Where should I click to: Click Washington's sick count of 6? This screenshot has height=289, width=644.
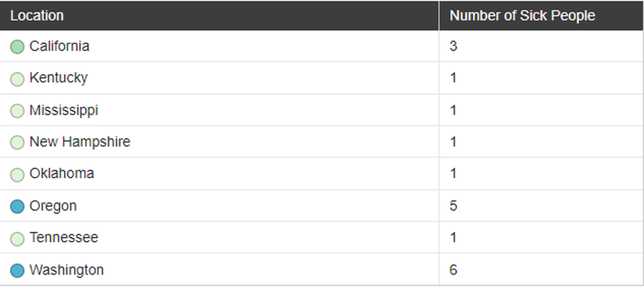(453, 270)
